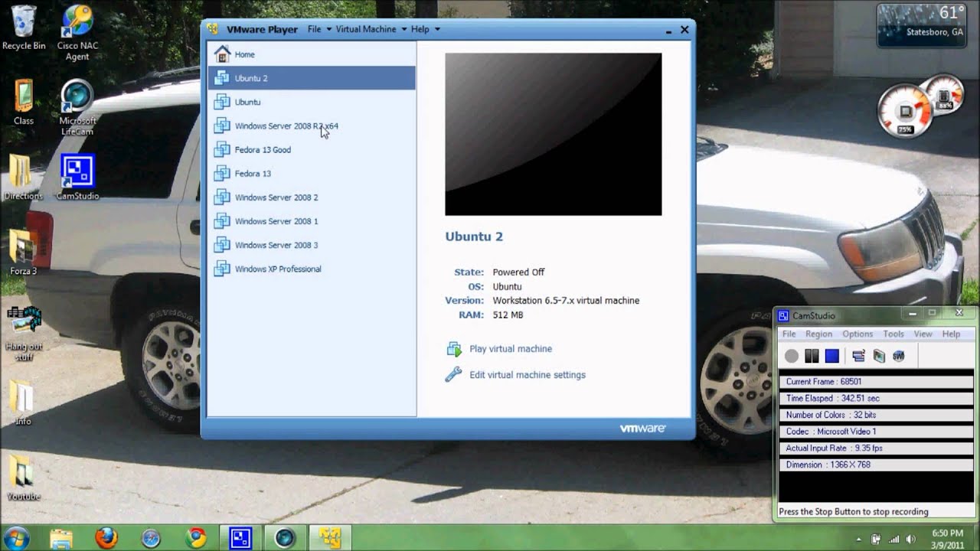Open the CamStudio View menu
Image resolution: width=980 pixels, height=551 pixels.
tap(923, 334)
